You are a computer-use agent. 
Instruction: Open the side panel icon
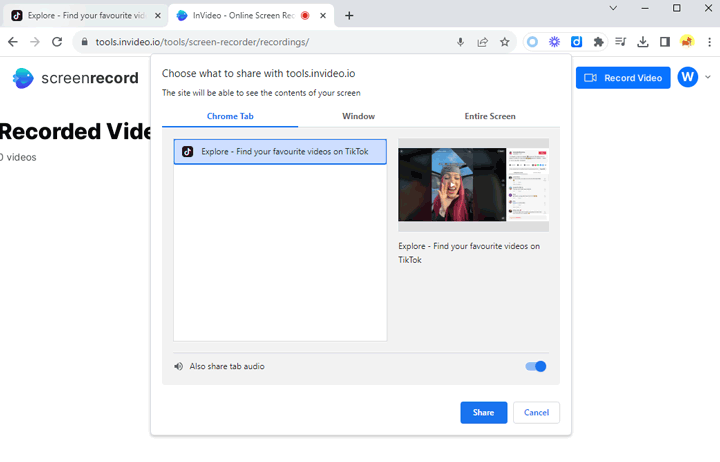665,42
